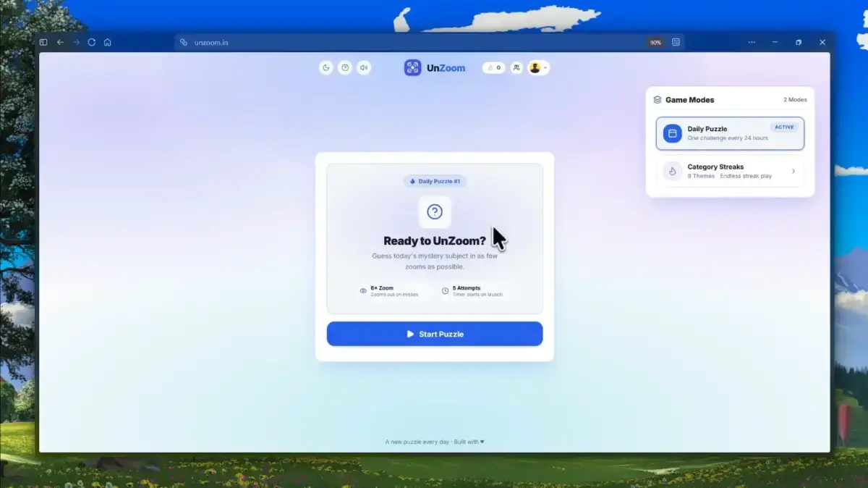The width and height of the screenshot is (868, 488).
Task: Click the calendar icon in Daily Puzzle
Action: pyautogui.click(x=672, y=133)
